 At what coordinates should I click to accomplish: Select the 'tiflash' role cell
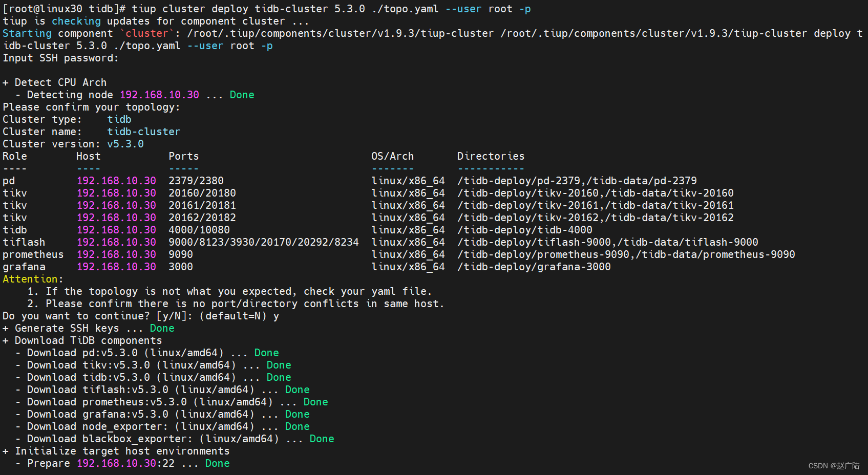tap(24, 242)
